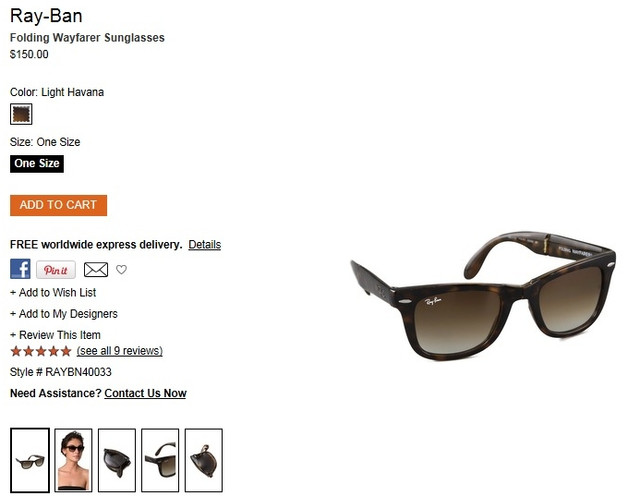This screenshot has height=496, width=640.
Task: Select the Light Havana color swatch
Action: coord(21,114)
